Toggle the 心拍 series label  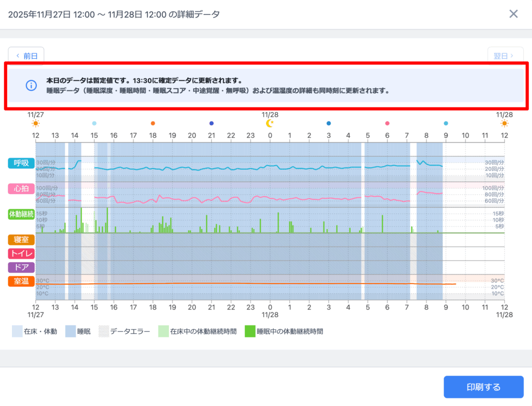pyautogui.click(x=21, y=188)
